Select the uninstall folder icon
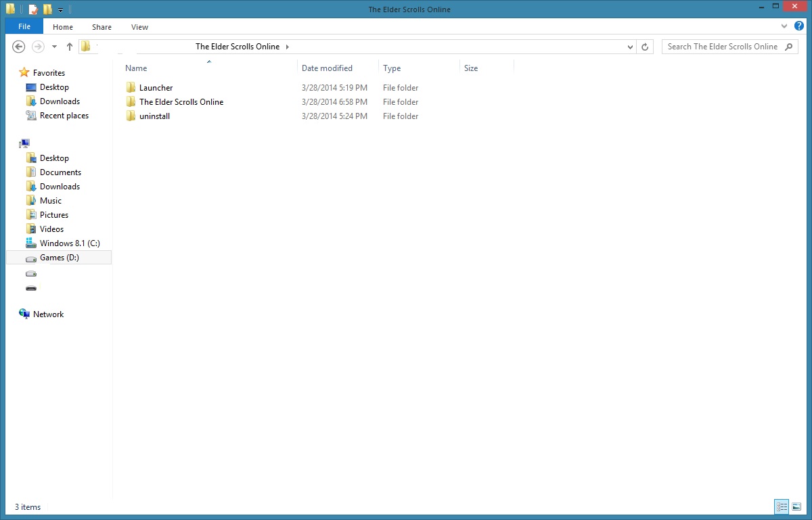Image resolution: width=812 pixels, height=520 pixels. pyautogui.click(x=131, y=116)
